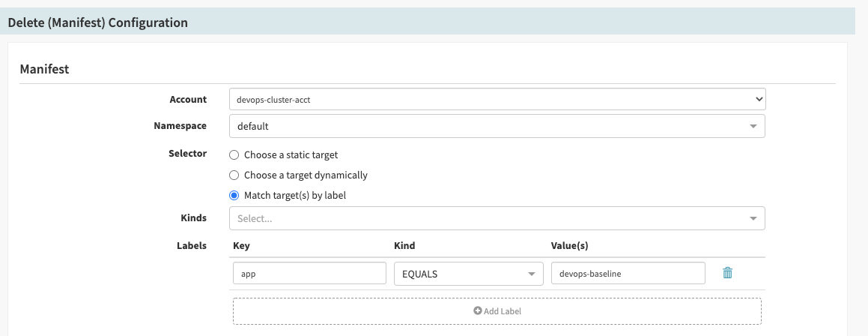Select the 'Choose a static target' radio button
The height and width of the screenshot is (336, 868).
(234, 155)
